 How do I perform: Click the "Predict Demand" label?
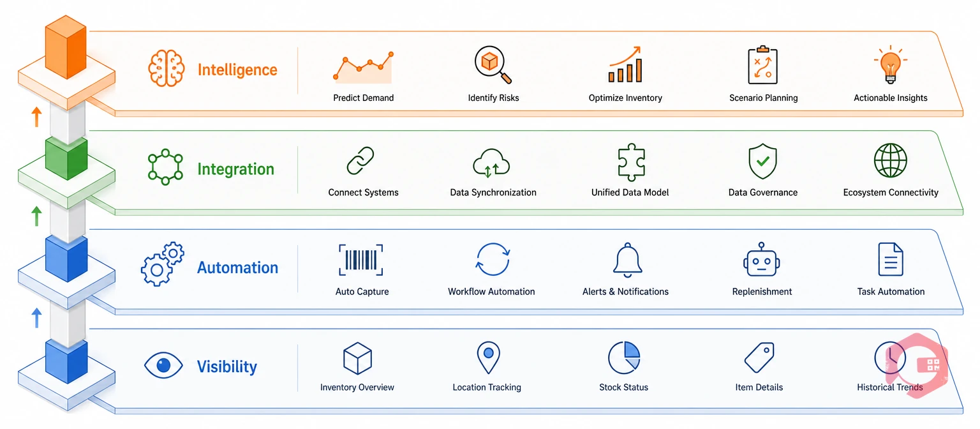[x=363, y=98]
